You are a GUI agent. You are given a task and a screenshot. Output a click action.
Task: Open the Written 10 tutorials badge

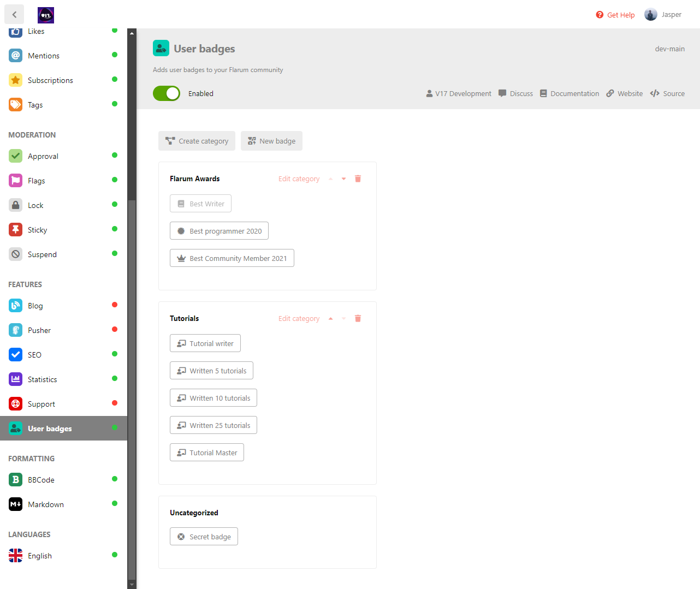213,398
